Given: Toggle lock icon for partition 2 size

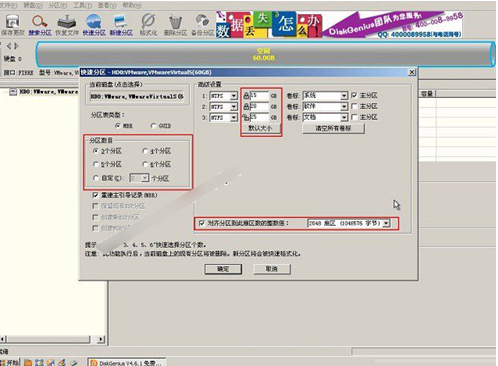Looking at the screenshot, I should pyautogui.click(x=246, y=107).
